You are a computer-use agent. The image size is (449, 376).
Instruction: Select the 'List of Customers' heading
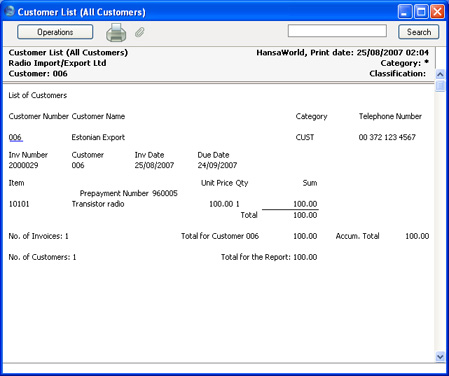click(x=38, y=95)
